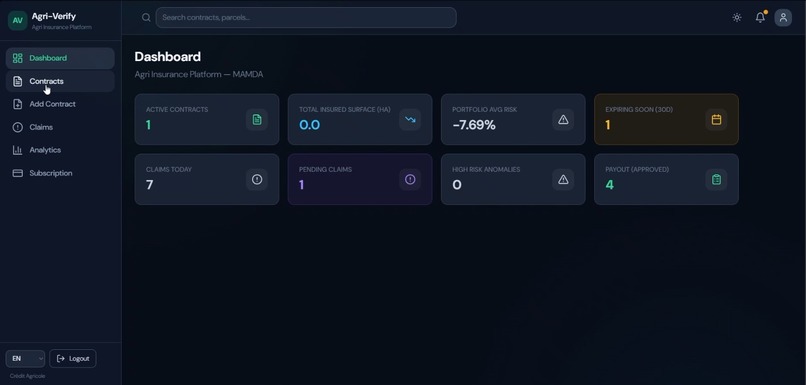Click the High Risk Anomalies value 0
Screen dimensions: 806x385
click(457, 185)
